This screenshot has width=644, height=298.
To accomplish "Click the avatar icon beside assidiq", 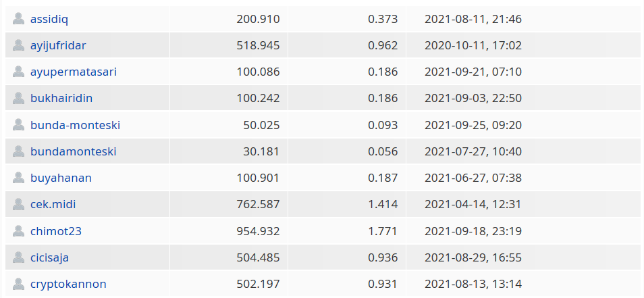I will click(18, 18).
